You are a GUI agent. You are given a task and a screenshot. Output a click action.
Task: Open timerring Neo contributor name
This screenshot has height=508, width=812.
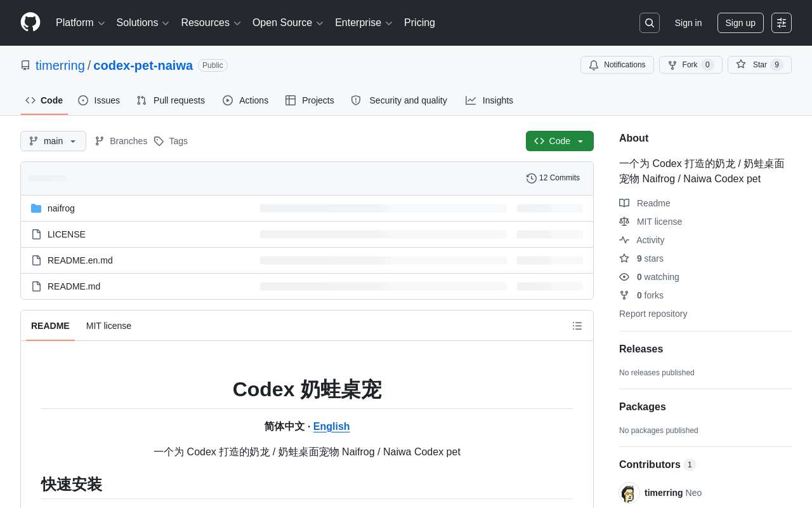[x=673, y=493]
